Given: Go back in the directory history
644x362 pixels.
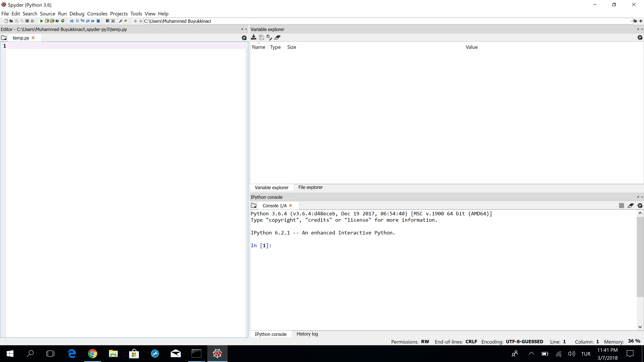Looking at the screenshot, I should 135,21.
